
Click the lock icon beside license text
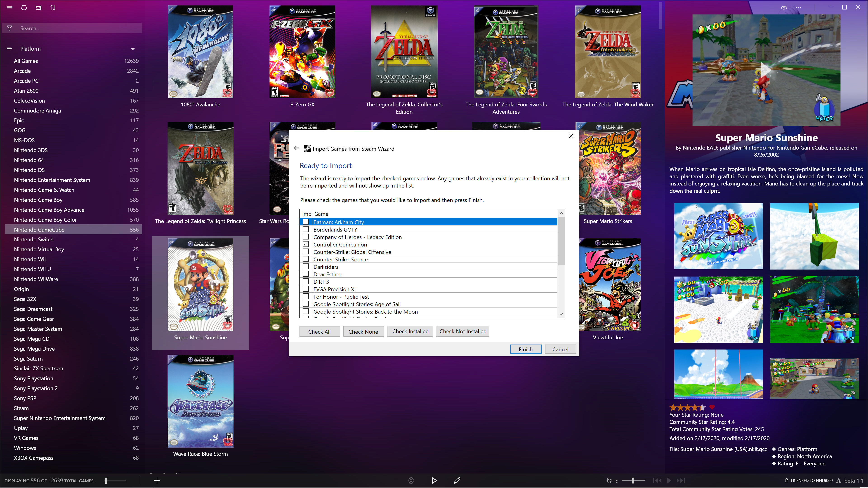(786, 481)
